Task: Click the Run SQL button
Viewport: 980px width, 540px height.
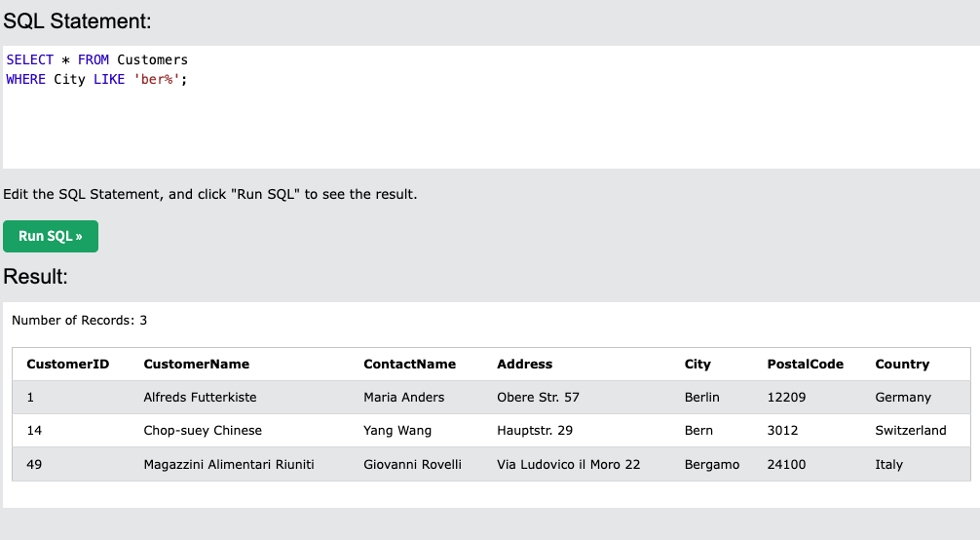Action: coord(51,237)
